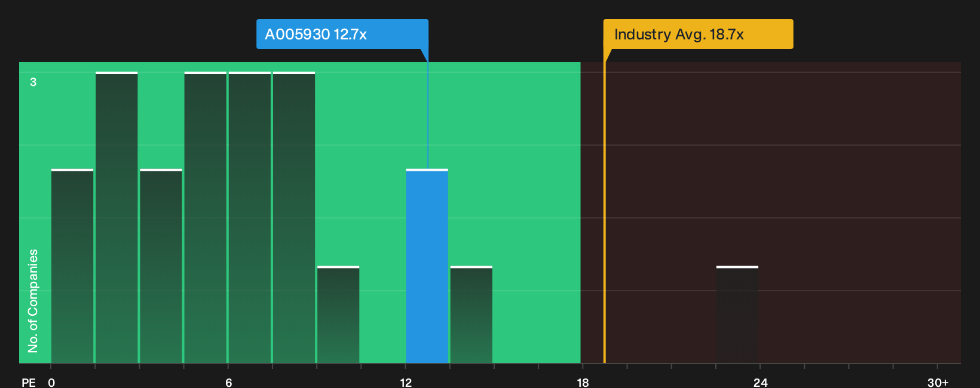Select the blue highlighted histogram bar
The height and width of the screenshot is (388, 980).
427,266
